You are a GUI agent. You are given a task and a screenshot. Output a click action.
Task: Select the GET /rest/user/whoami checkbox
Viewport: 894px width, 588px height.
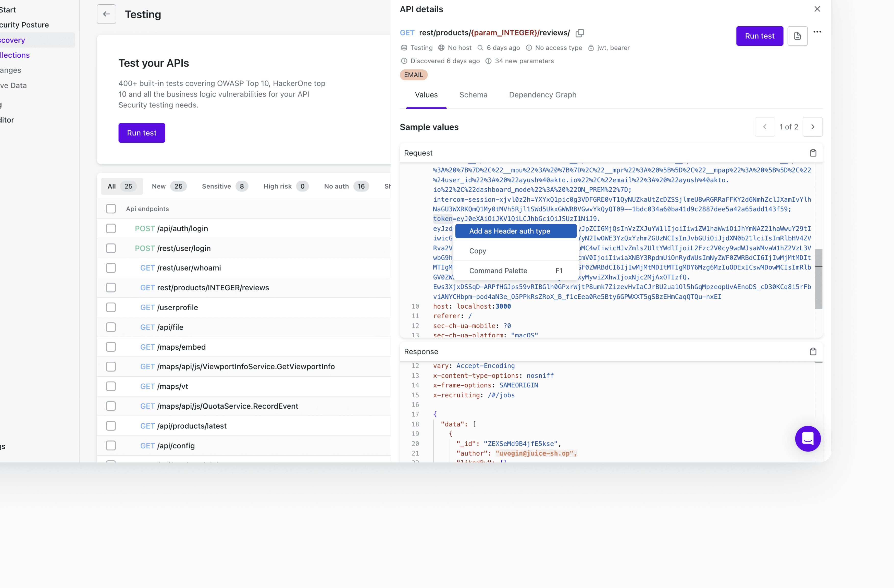111,268
